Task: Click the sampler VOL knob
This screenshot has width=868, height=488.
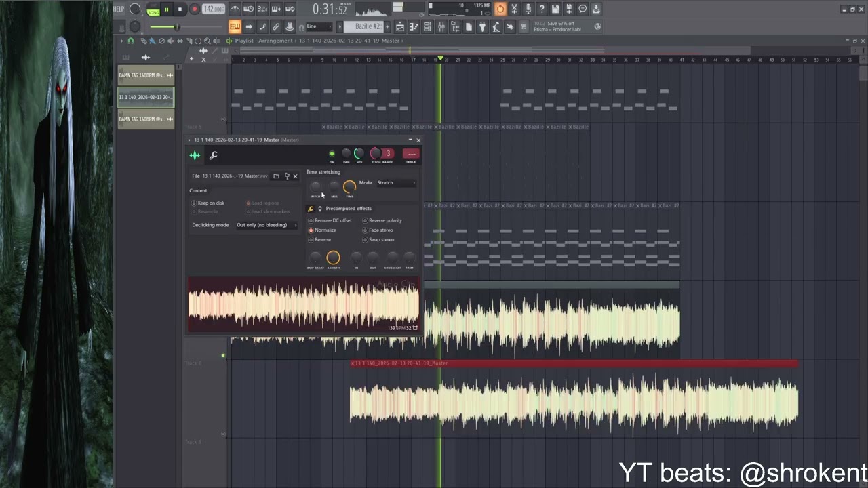Action: (x=359, y=153)
